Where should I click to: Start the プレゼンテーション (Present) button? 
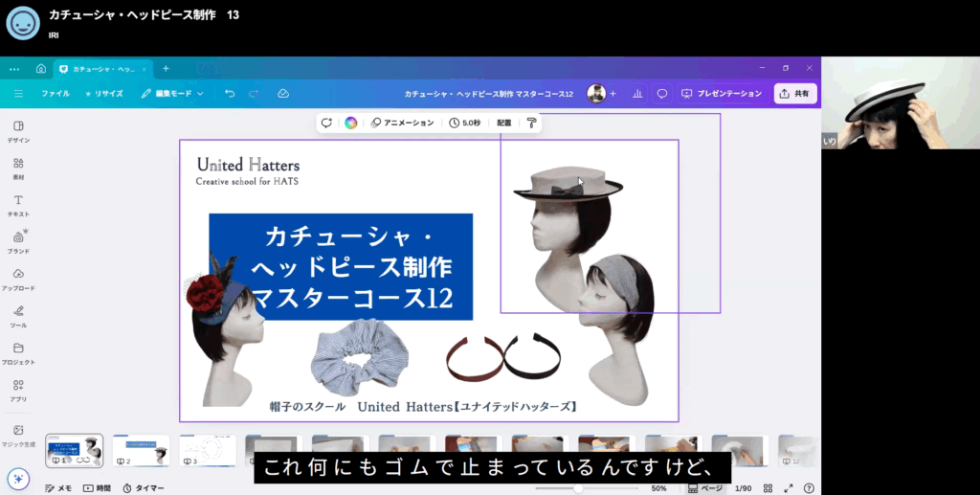722,94
